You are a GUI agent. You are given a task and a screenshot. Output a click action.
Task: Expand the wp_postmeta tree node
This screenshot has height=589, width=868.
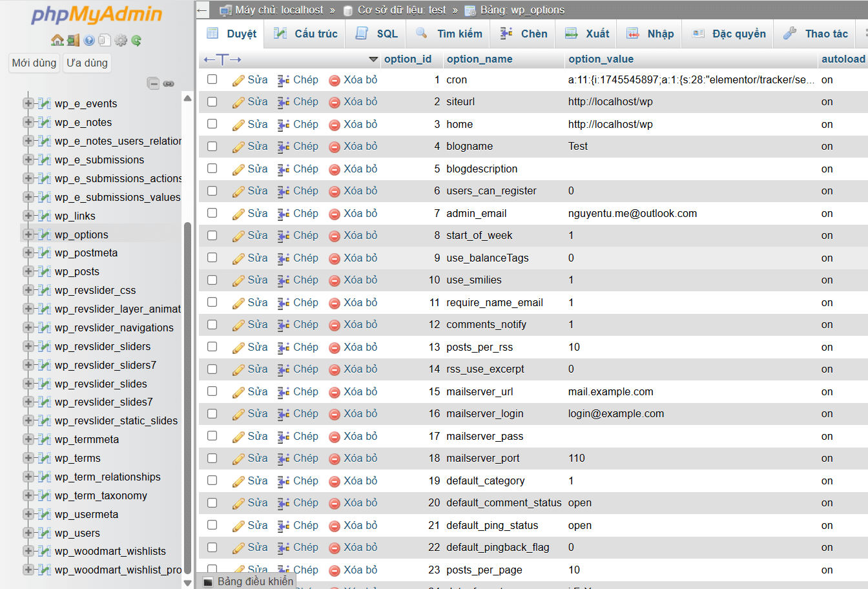coord(28,253)
